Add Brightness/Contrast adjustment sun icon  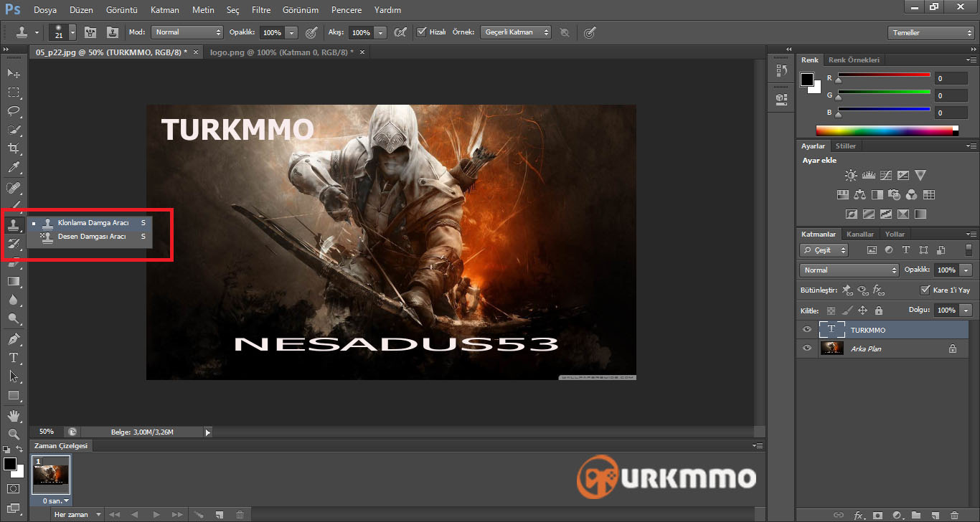(851, 175)
